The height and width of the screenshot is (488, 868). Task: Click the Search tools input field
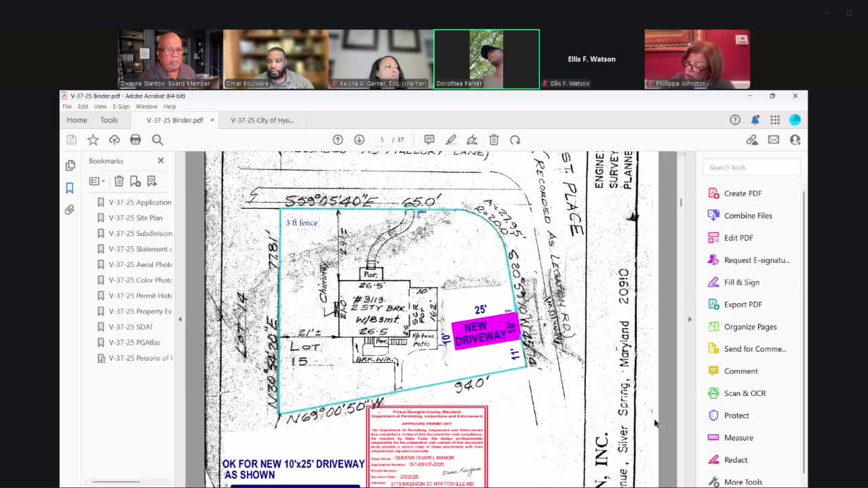(751, 167)
